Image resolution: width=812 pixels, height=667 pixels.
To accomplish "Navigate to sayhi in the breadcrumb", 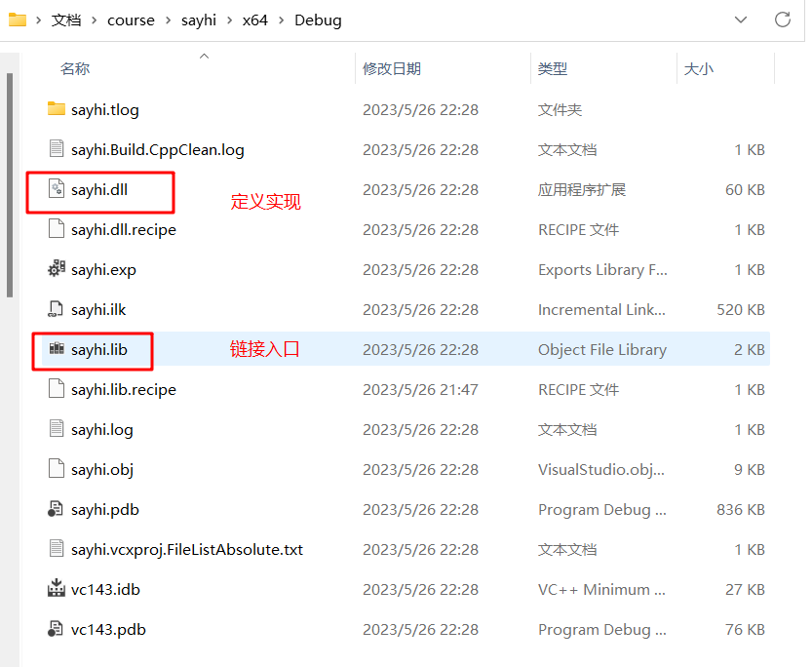I will tap(199, 20).
